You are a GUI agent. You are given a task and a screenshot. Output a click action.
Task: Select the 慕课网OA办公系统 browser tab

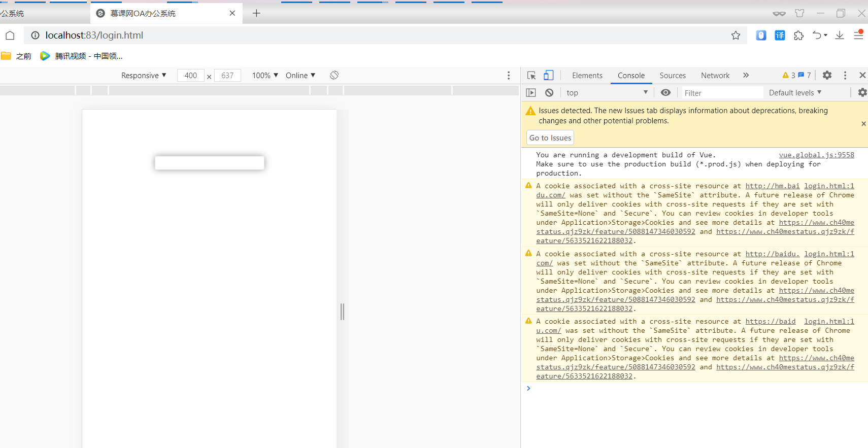click(x=166, y=13)
